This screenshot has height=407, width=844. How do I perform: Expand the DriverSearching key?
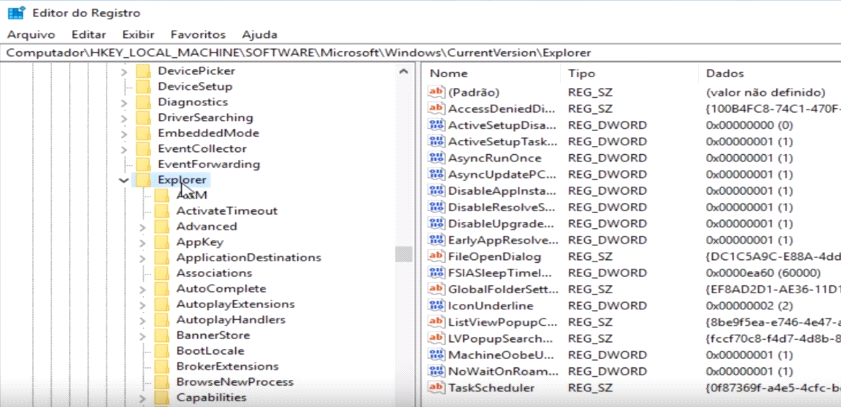[x=124, y=118]
